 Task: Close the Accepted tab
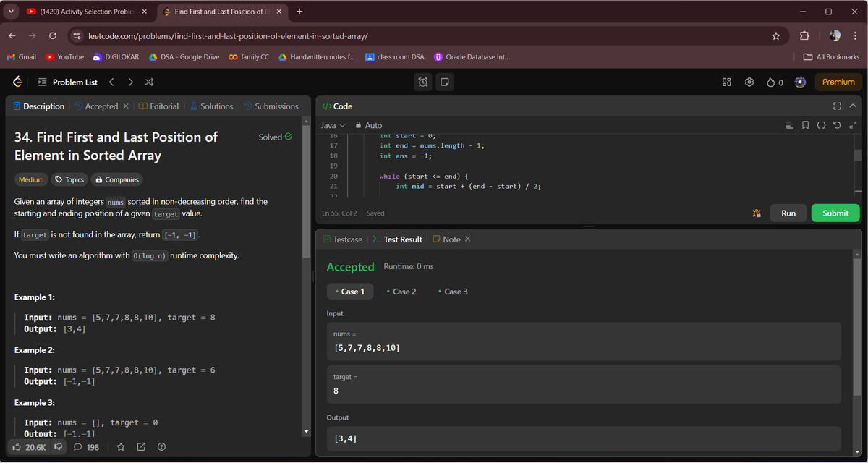(x=125, y=106)
